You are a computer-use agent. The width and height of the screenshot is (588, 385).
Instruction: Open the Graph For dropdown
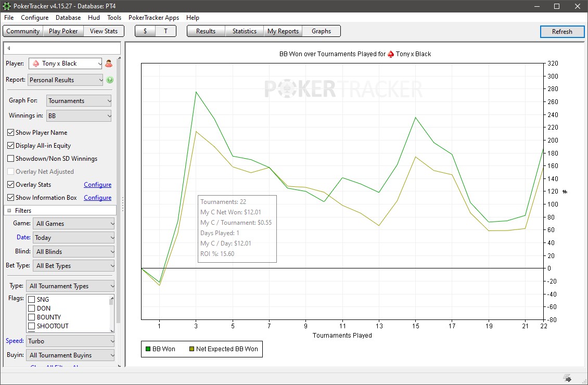point(79,101)
